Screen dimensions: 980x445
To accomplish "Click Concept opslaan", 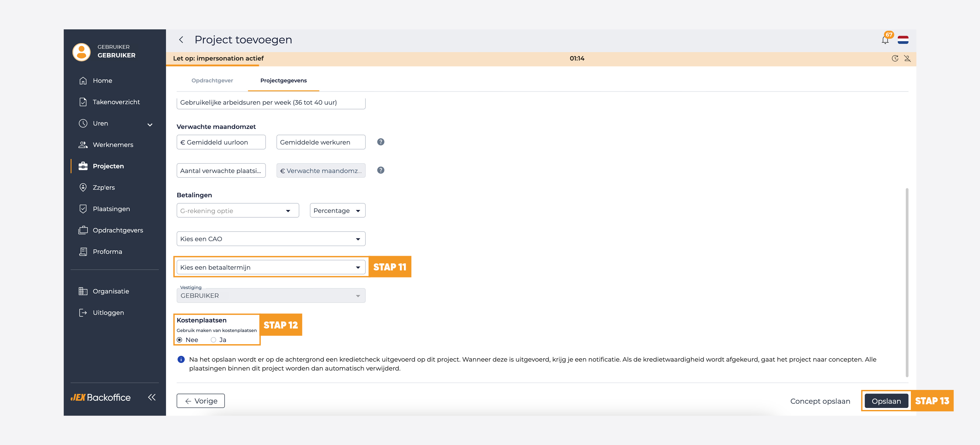I will pos(820,401).
